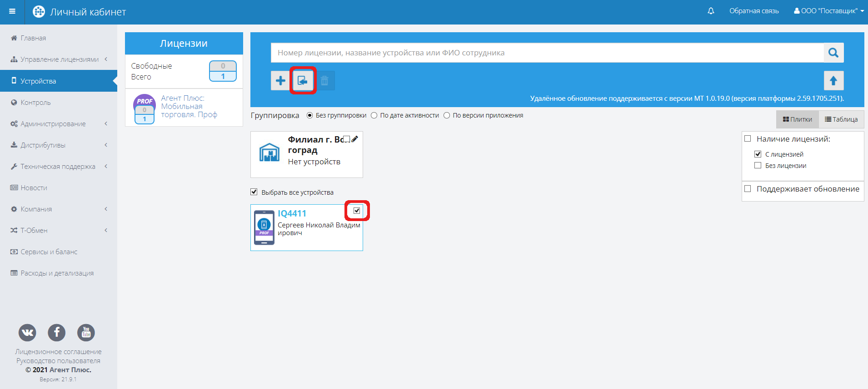The height and width of the screenshot is (389, 868).
Task: Tick the Филиал г. Волгоград checkbox
Action: click(x=347, y=139)
